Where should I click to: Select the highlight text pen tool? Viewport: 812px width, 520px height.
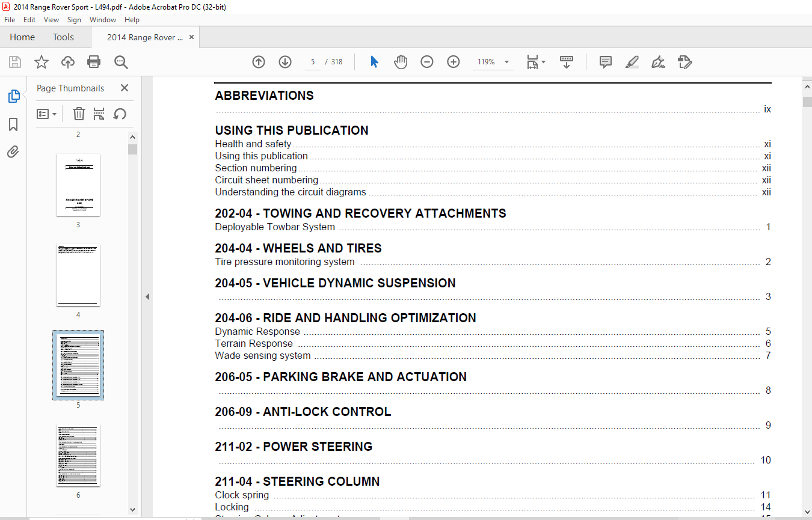632,62
